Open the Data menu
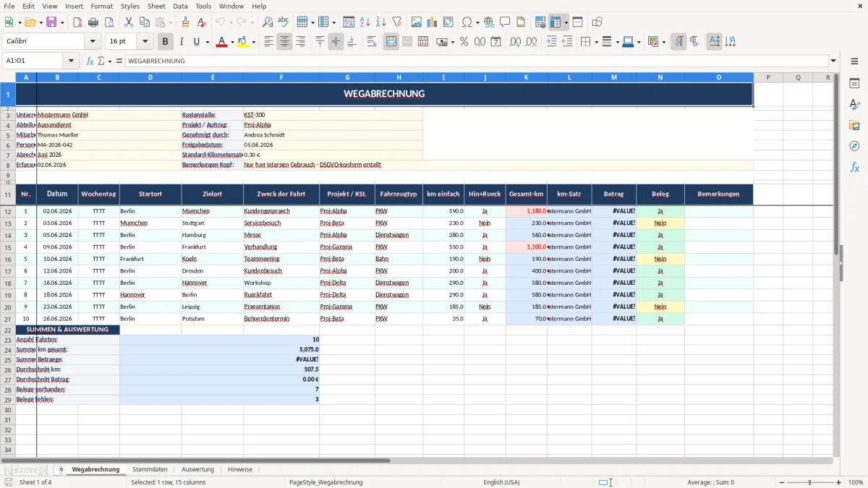The image size is (868, 488). 180,6
